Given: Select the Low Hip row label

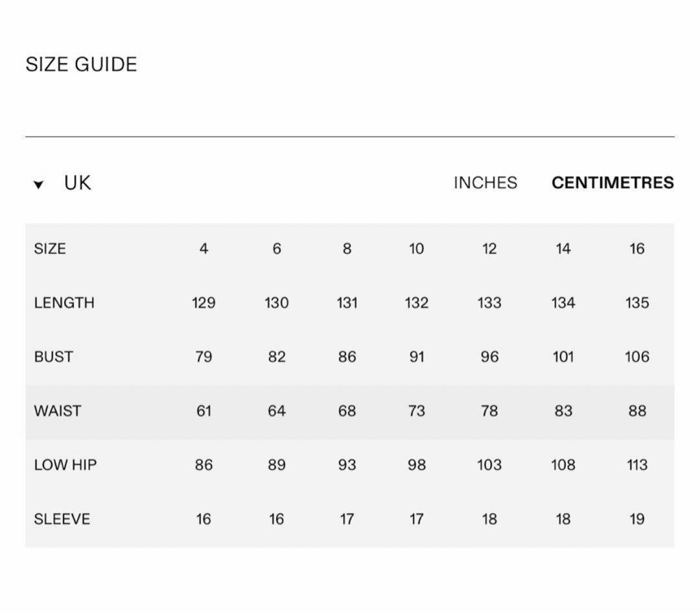Looking at the screenshot, I should click(65, 465).
